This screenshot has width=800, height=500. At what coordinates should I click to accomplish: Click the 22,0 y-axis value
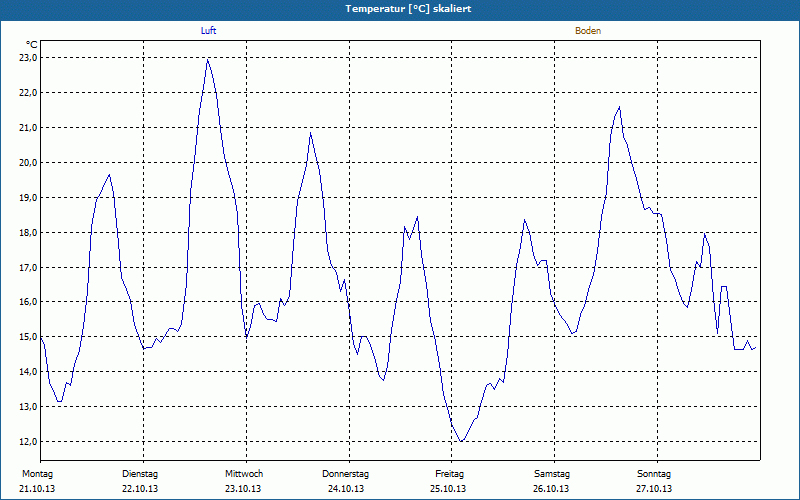pyautogui.click(x=28, y=93)
